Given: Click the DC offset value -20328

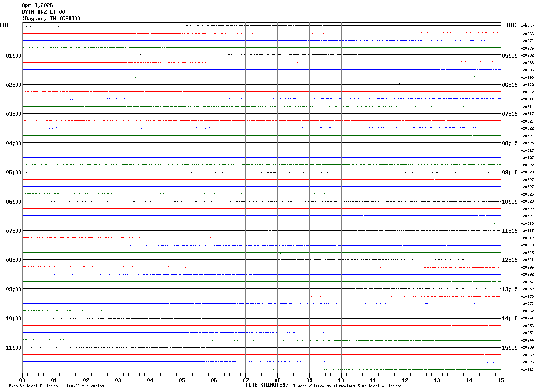Looking at the screenshot, I should pos(528,173).
